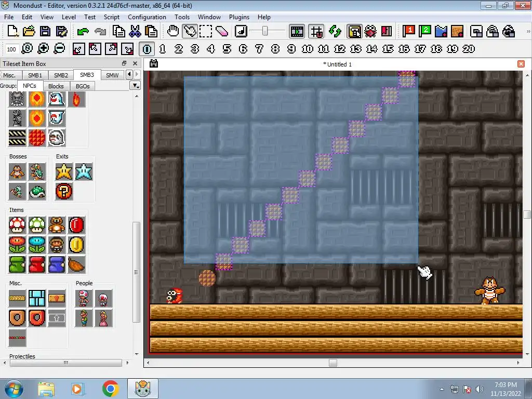The width and height of the screenshot is (532, 399).
Task: Click the green reload arrows icon
Action: (x=335, y=31)
